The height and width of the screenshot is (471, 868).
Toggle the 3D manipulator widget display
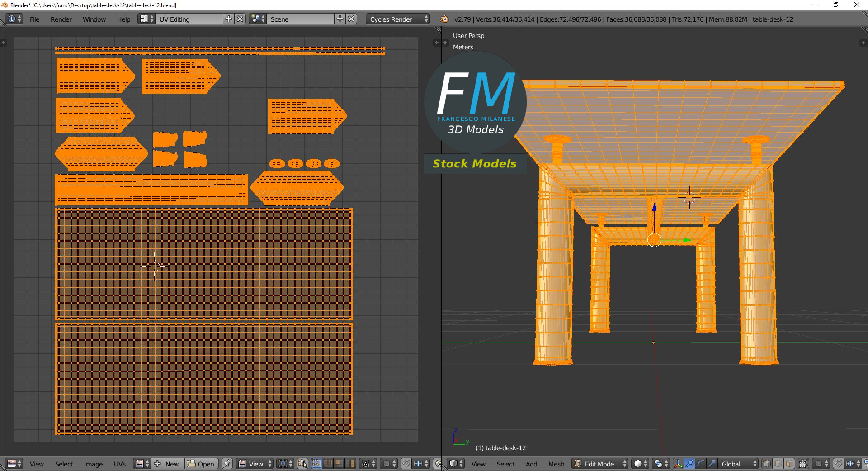tap(678, 464)
